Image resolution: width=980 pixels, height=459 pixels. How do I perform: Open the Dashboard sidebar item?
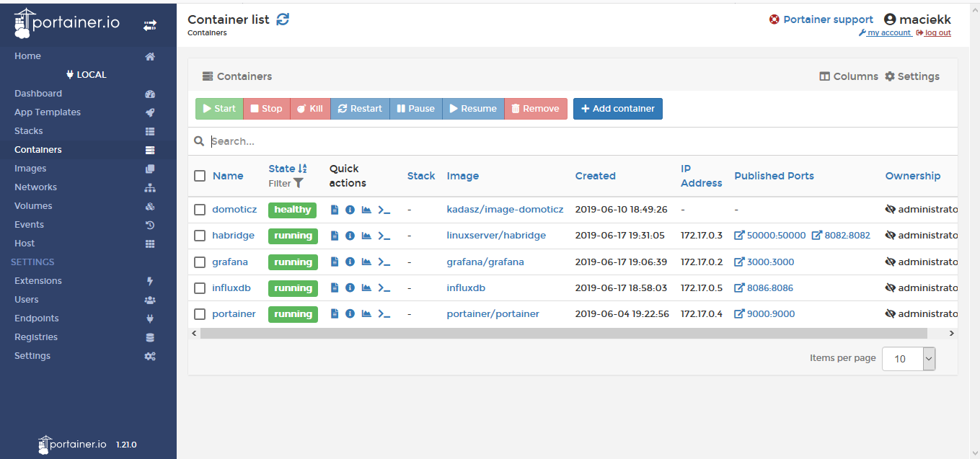(x=88, y=94)
